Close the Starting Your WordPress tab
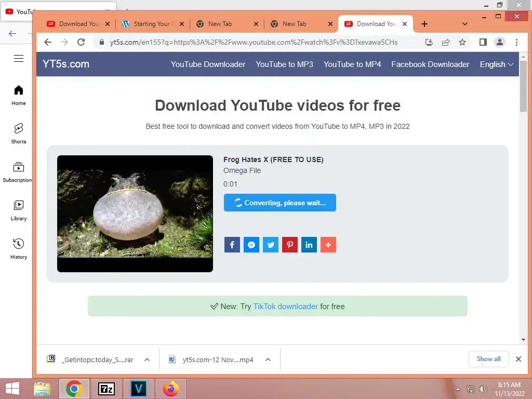This screenshot has width=532, height=399. 182,24
